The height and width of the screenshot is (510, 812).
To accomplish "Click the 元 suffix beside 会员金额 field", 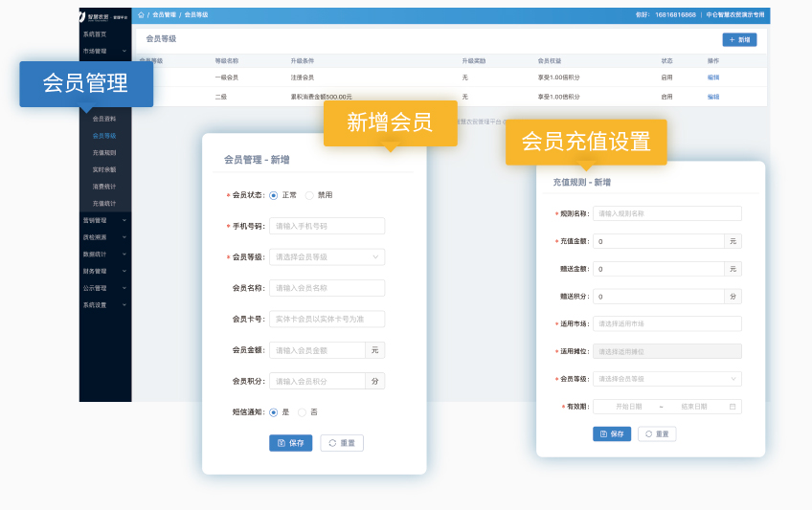I will 375,350.
